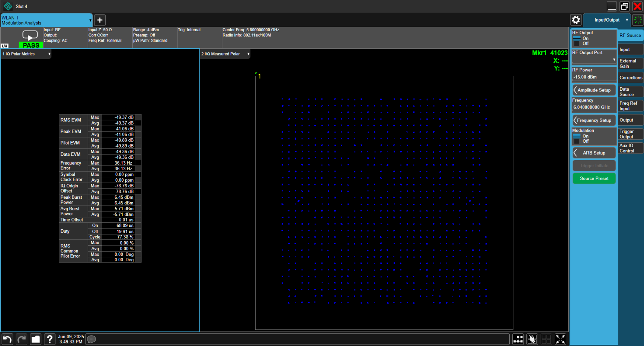644x346 pixels.
Task: Expand the WLAN 1 Modulation Analysis dropdown
Action: point(90,20)
